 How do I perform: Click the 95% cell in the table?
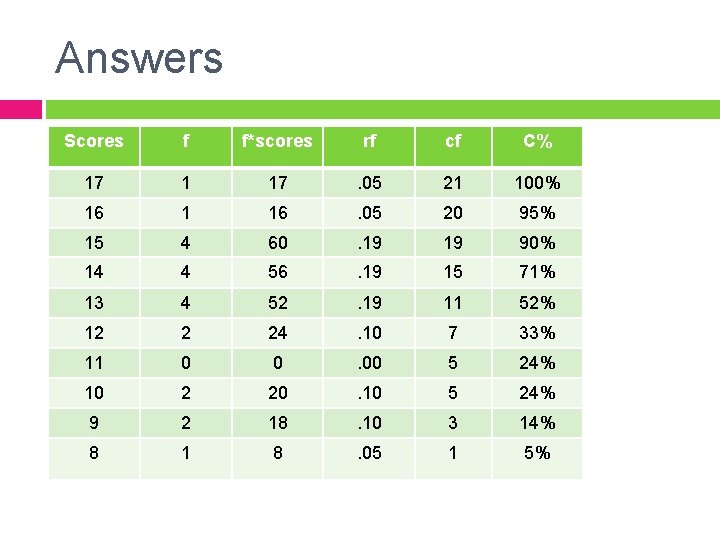click(x=537, y=213)
